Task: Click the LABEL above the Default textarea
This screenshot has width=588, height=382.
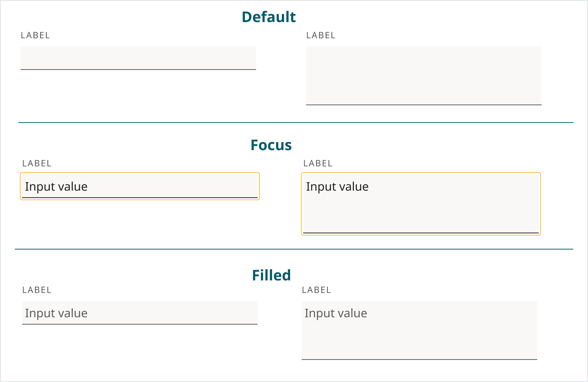Action: click(x=320, y=35)
